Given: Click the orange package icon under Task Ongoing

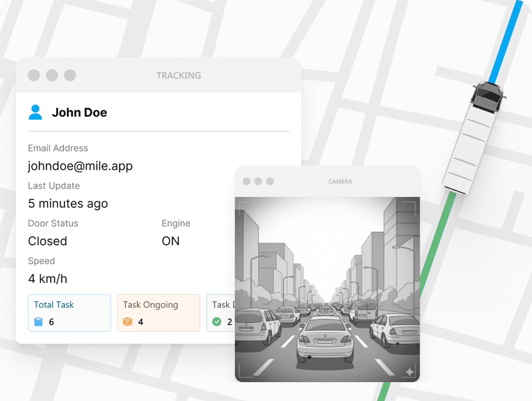Looking at the screenshot, I should tap(128, 322).
